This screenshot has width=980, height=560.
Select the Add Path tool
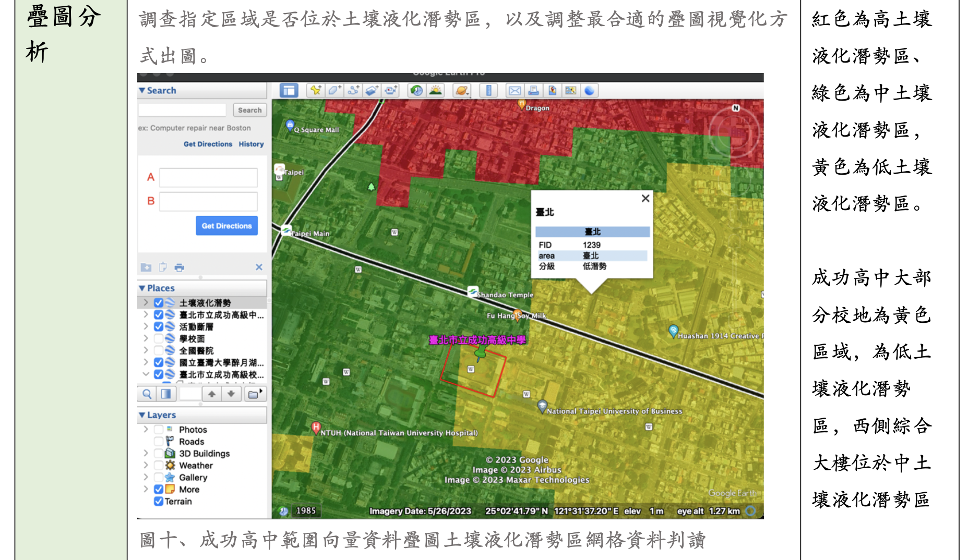[x=353, y=91]
